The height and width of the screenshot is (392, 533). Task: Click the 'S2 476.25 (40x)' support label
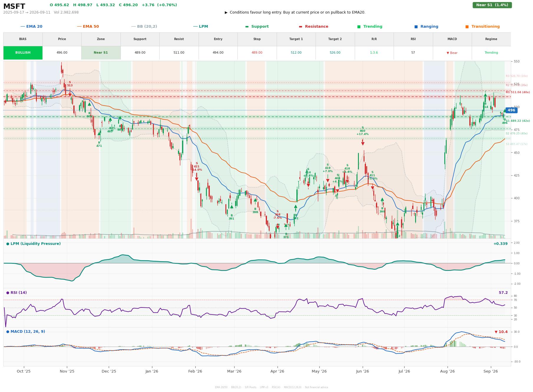[517, 134]
